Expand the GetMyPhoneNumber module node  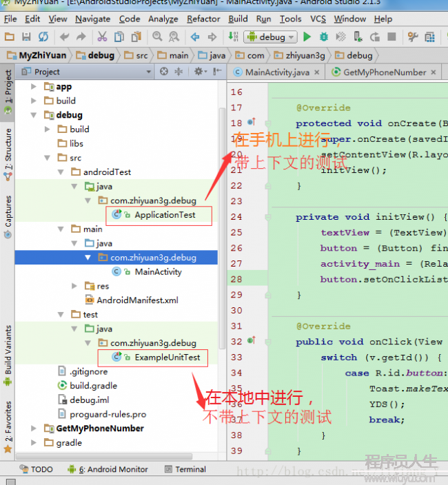(33, 429)
